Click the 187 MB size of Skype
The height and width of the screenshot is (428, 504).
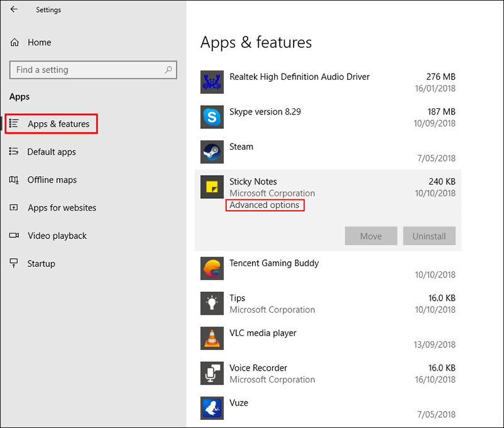442,112
